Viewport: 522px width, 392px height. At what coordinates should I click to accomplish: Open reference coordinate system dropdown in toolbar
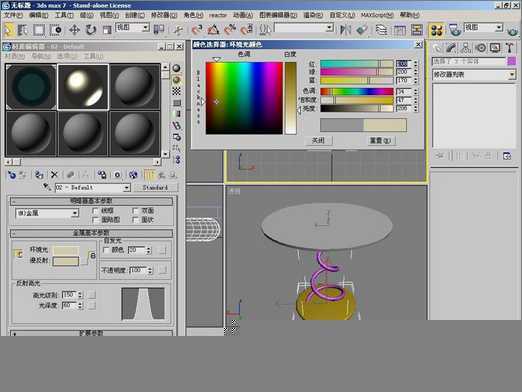tap(132, 28)
